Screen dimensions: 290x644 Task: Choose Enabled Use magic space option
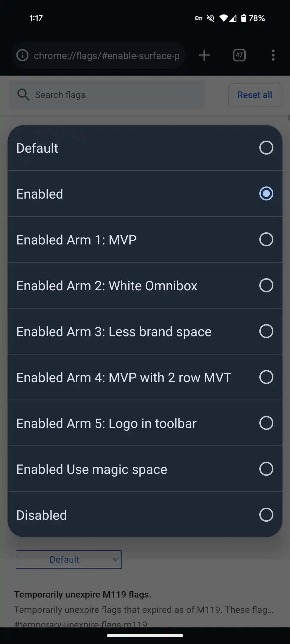click(266, 469)
